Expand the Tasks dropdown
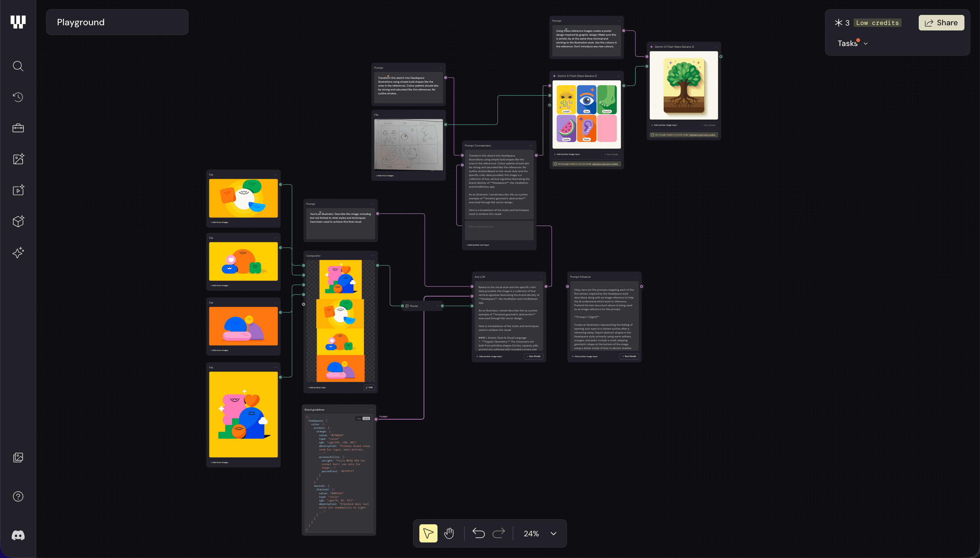Screen dimensions: 980x558 852,43
